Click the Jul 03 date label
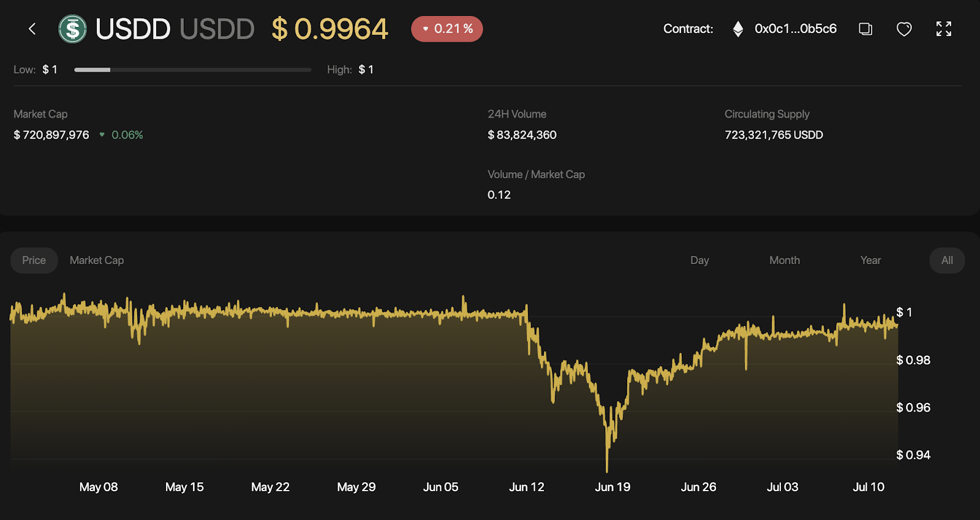Viewport: 980px width, 520px height. (x=783, y=487)
